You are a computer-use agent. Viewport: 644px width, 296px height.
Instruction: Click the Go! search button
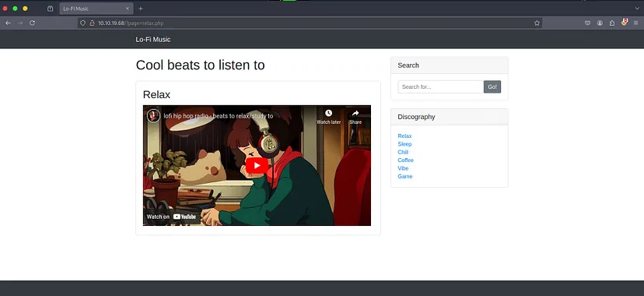coord(492,86)
